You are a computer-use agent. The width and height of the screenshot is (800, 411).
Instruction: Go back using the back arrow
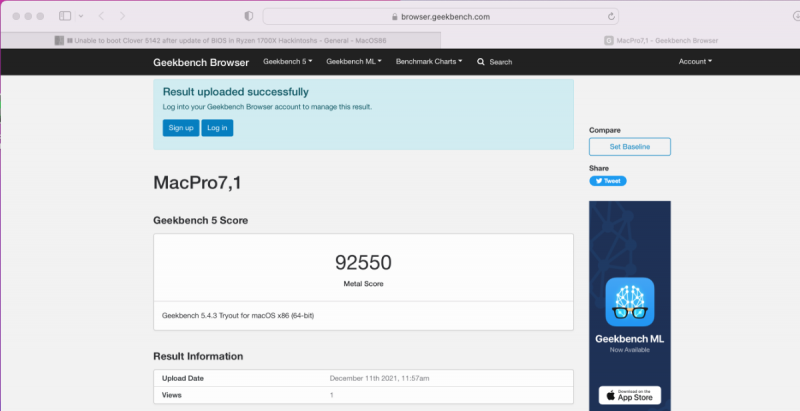[x=101, y=16]
